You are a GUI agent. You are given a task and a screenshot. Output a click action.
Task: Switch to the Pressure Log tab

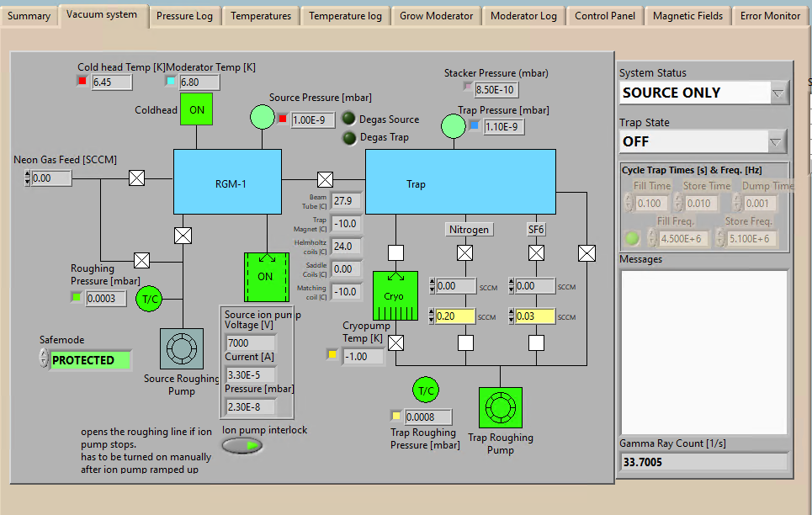[184, 16]
